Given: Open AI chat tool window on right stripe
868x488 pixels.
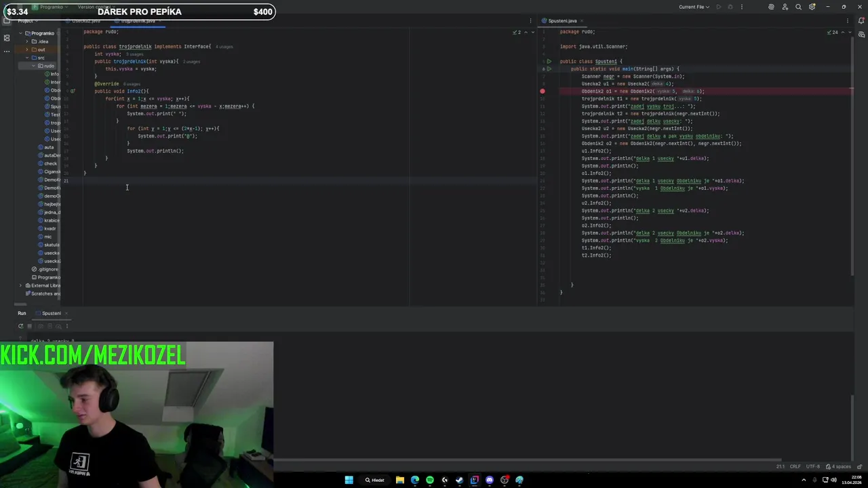Looking at the screenshot, I should coord(862,35).
